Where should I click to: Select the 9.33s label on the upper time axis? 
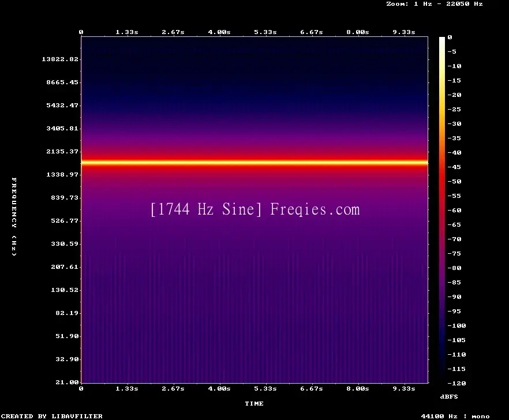click(404, 32)
